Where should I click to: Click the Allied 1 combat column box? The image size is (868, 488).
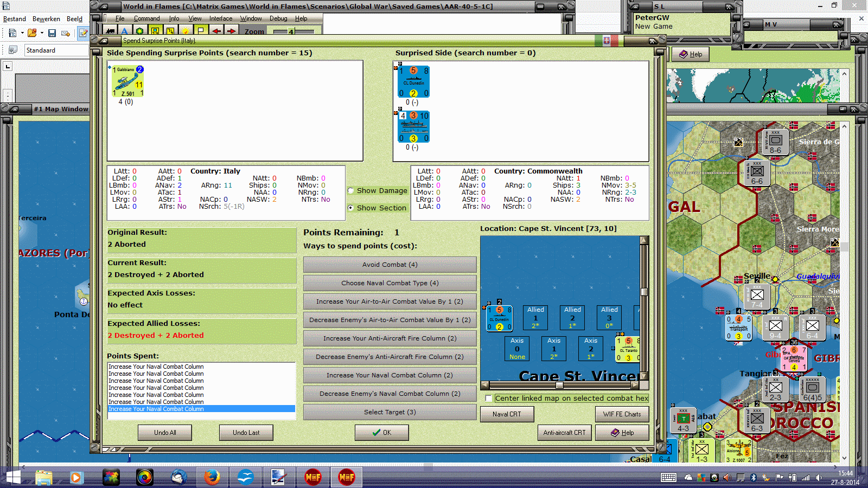coord(535,318)
